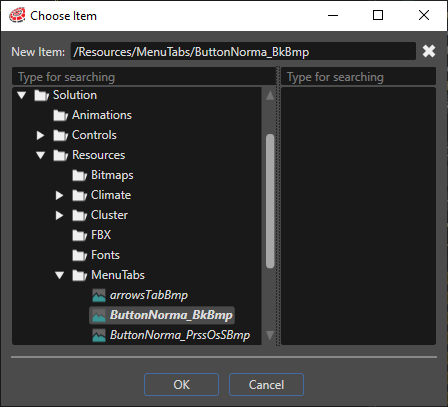Click the ButtonNorma_PrssOsSBmp image icon
This screenshot has width=448, height=407.
point(99,335)
